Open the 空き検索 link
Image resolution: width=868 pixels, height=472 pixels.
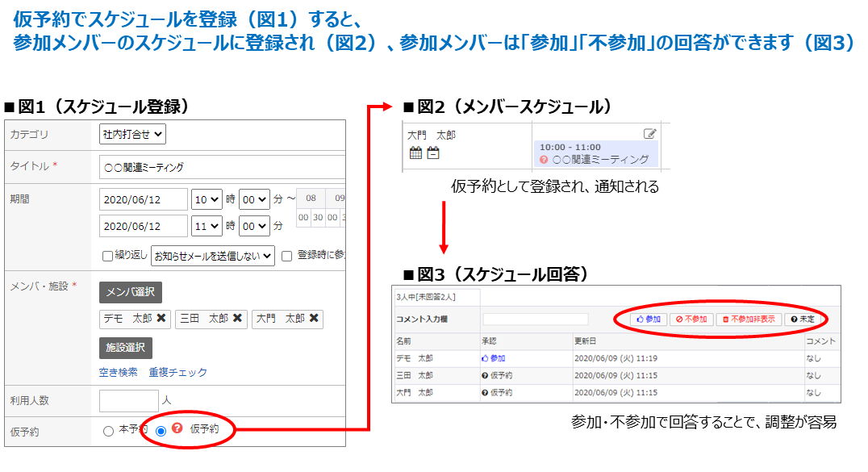click(118, 372)
